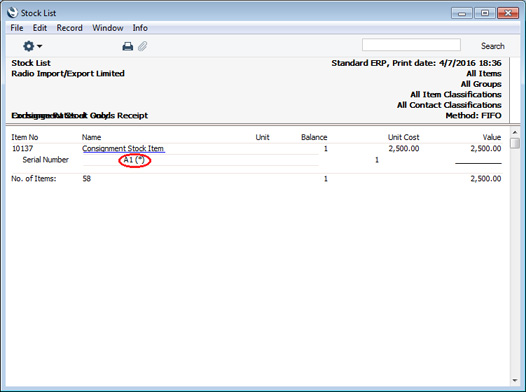The width and height of the screenshot is (526, 392).
Task: Click the Name column header
Action: tap(91, 137)
